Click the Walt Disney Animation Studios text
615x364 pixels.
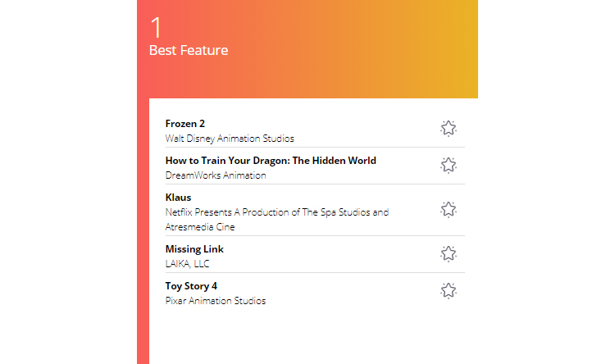[x=230, y=139]
